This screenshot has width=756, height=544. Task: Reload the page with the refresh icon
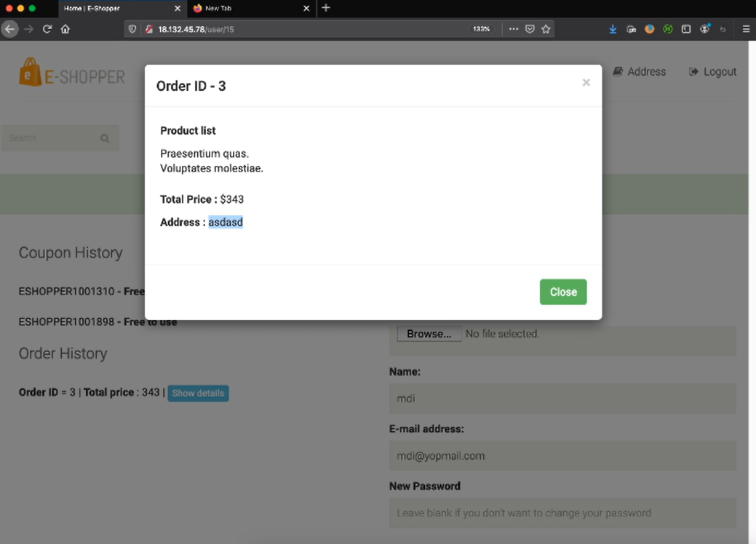[x=47, y=29]
